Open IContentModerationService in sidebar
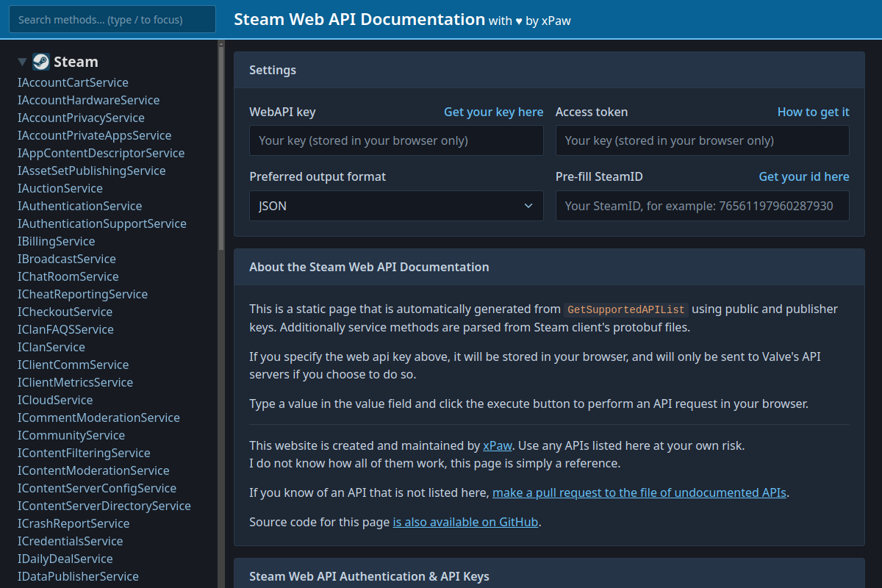 [93, 470]
